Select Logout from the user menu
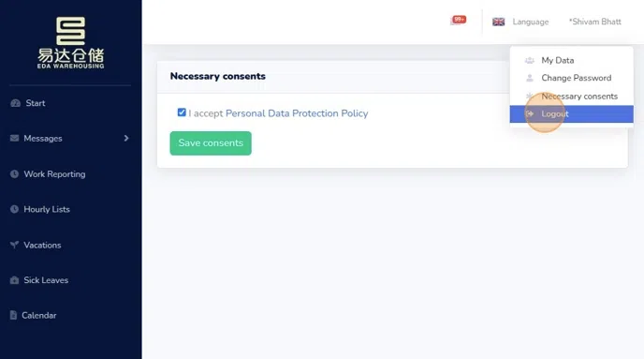The height and width of the screenshot is (359, 644). pyautogui.click(x=571, y=114)
